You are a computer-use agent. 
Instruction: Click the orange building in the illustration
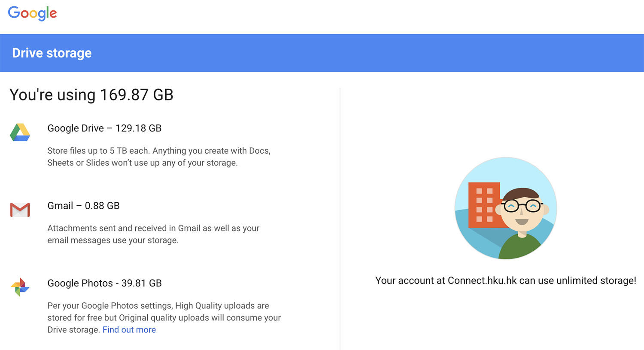(x=484, y=205)
